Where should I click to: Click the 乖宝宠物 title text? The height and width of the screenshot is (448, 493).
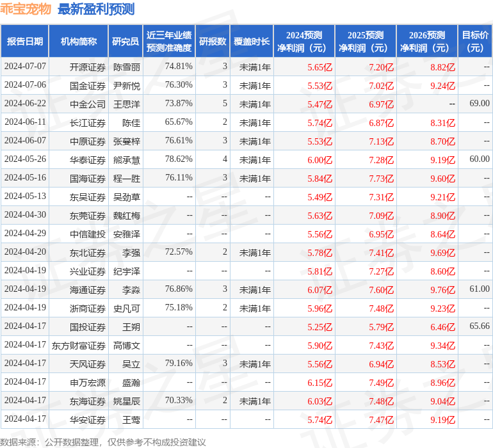25,9
